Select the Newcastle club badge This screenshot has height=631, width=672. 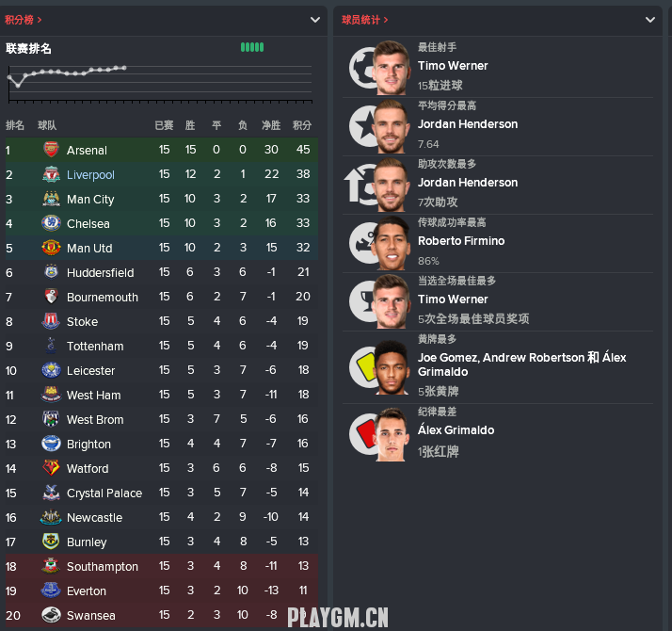[x=51, y=517]
